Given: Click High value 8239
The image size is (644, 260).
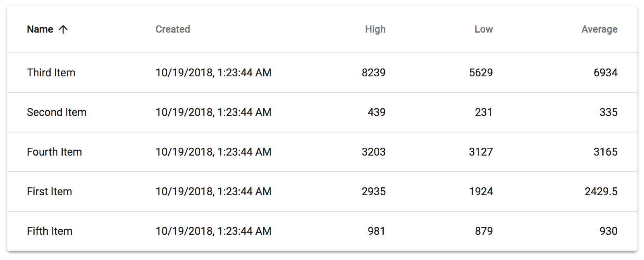Looking at the screenshot, I should pyautogui.click(x=373, y=73).
